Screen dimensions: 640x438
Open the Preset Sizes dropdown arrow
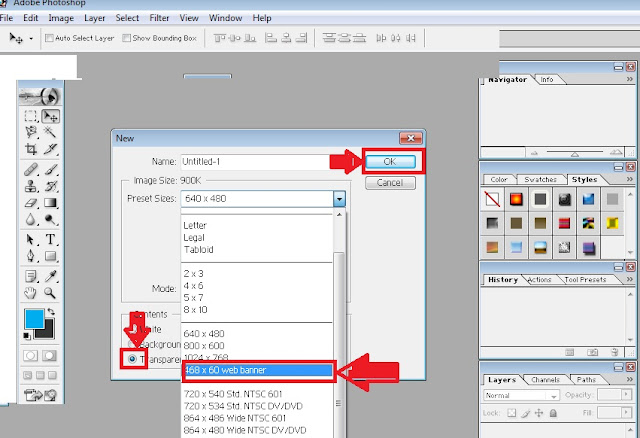[339, 199]
